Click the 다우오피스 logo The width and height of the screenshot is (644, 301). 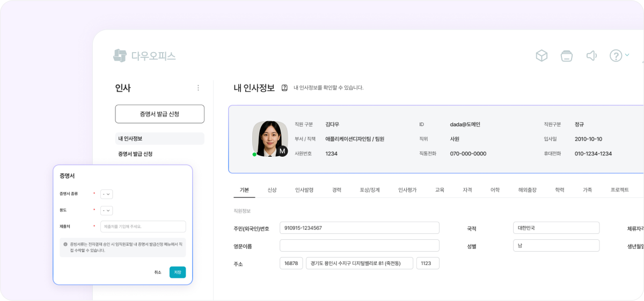tap(144, 55)
